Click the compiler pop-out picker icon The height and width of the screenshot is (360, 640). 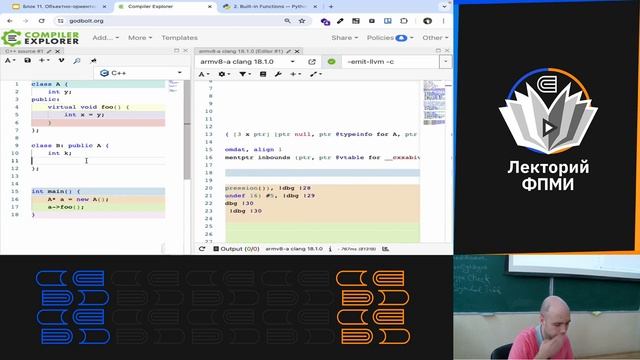pyautogui.click(x=312, y=62)
